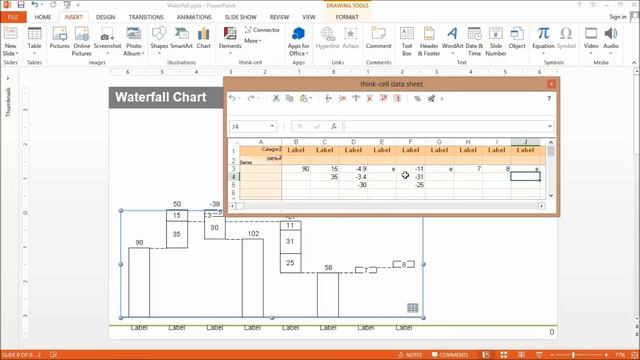The height and width of the screenshot is (360, 640).
Task: Switch to Slide Sorter view
Action: (x=504, y=355)
